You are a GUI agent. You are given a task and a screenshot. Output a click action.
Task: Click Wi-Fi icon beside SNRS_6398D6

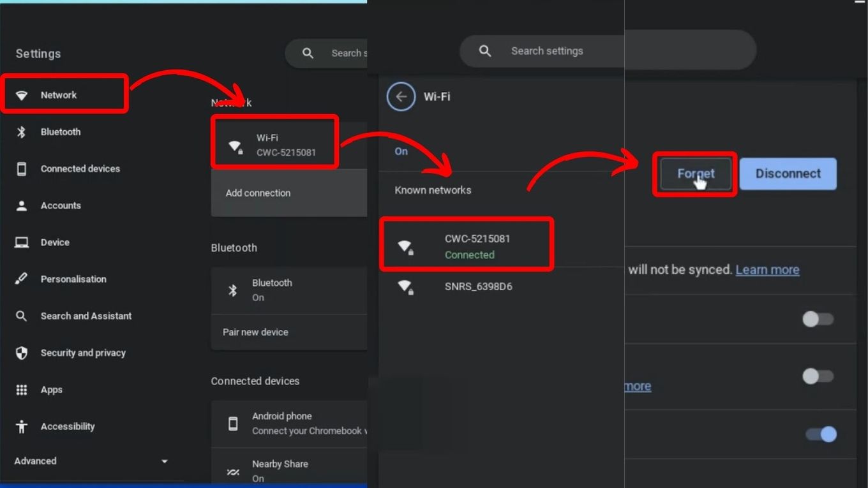point(405,287)
